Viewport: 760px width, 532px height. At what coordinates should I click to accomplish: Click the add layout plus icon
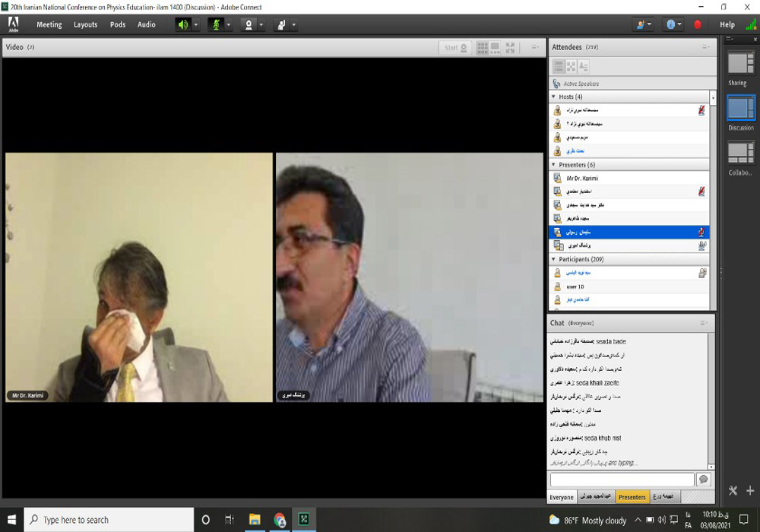[x=750, y=491]
